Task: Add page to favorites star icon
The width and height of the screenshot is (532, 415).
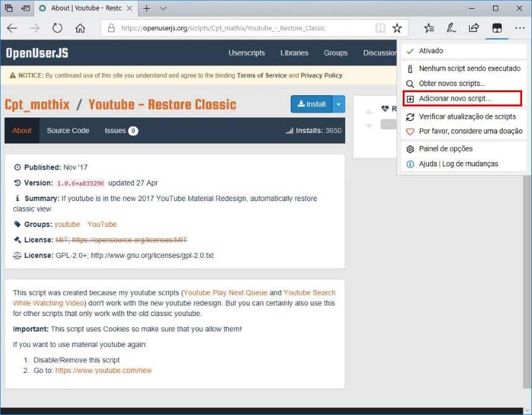Action: pos(397,28)
